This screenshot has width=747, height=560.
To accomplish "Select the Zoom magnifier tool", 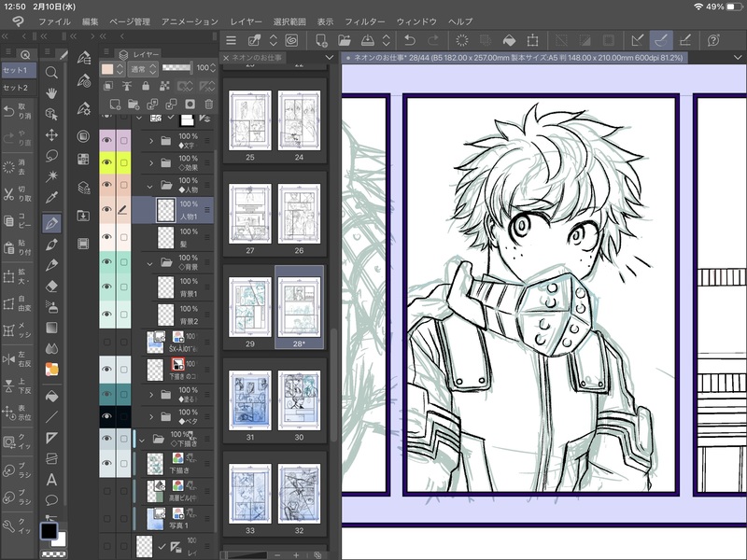I will (x=51, y=73).
